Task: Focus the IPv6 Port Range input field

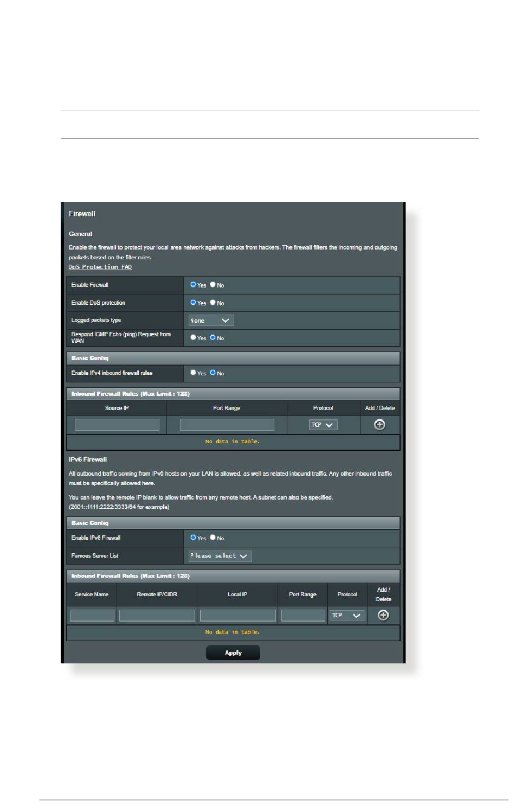Action: click(x=303, y=615)
